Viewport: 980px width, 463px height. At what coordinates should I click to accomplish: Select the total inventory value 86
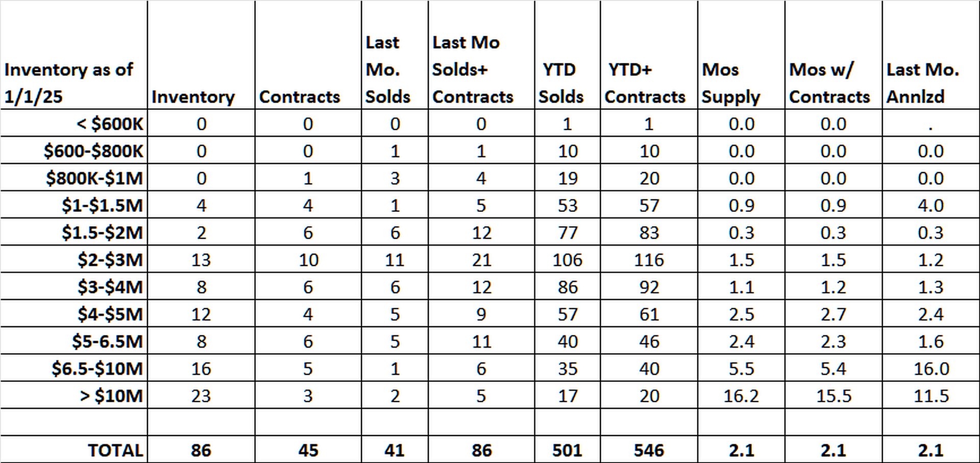coord(201,450)
